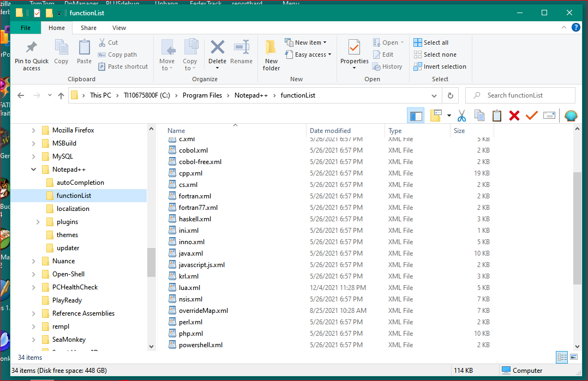
Task: Click the Cut scissors in Clipboard group
Action: (x=102, y=43)
